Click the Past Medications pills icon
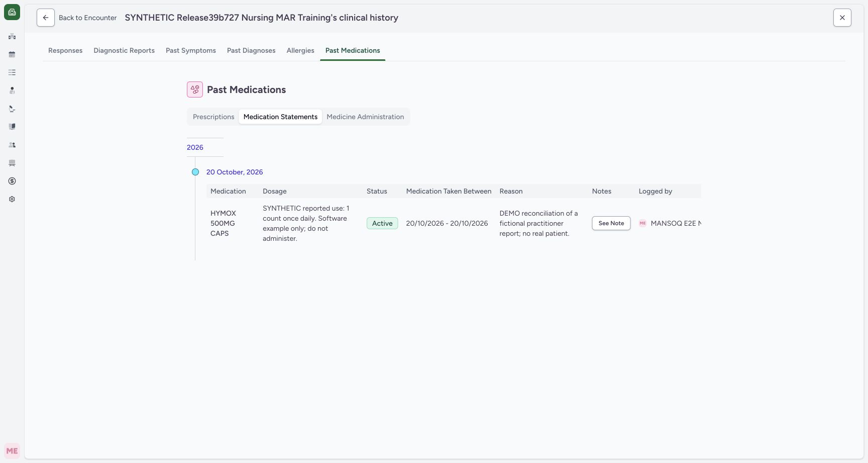Viewport: 868px width, 463px height. 195,89
